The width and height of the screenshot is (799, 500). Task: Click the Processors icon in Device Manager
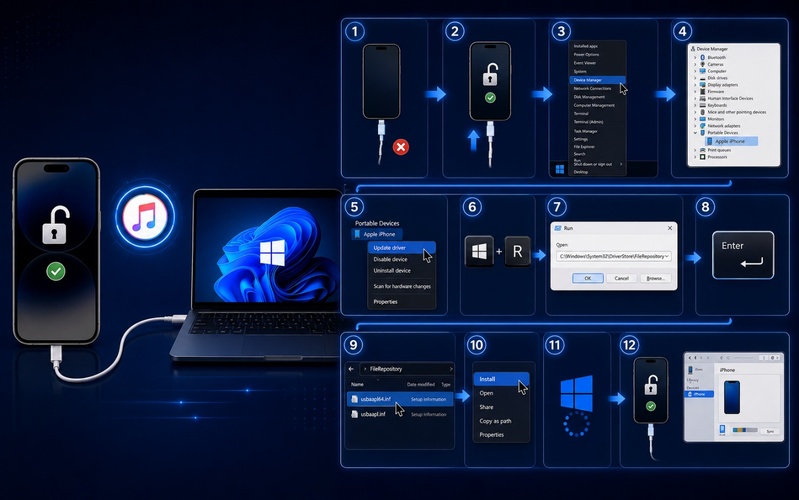pyautogui.click(x=703, y=157)
